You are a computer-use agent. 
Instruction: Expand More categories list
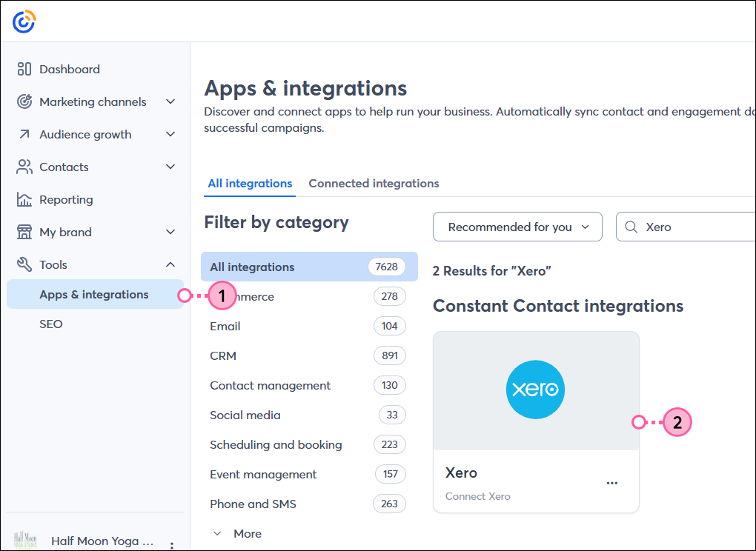pyautogui.click(x=238, y=534)
